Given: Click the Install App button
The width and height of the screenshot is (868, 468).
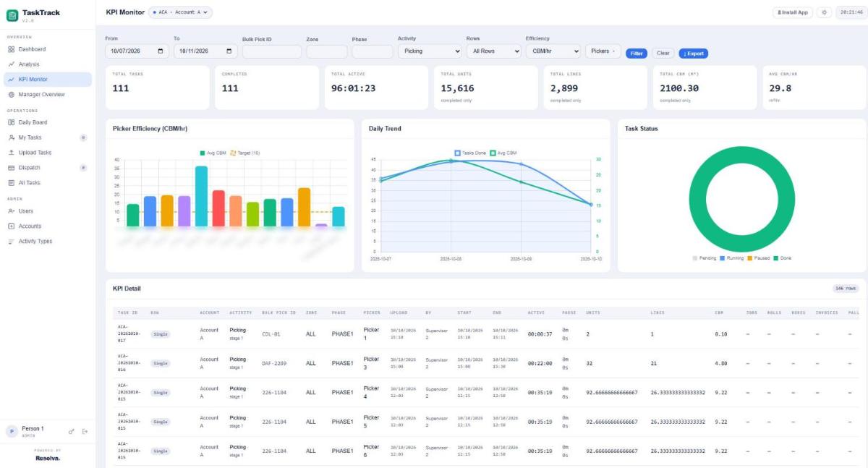Looking at the screenshot, I should pos(793,12).
